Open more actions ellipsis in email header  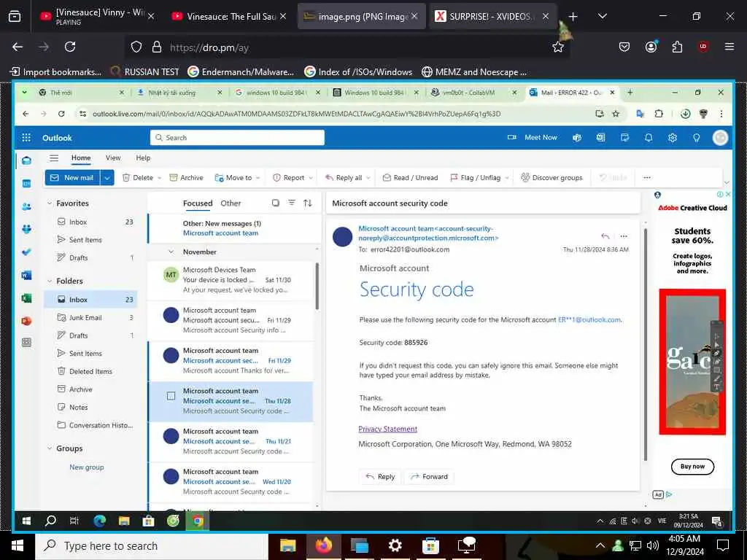pos(624,236)
